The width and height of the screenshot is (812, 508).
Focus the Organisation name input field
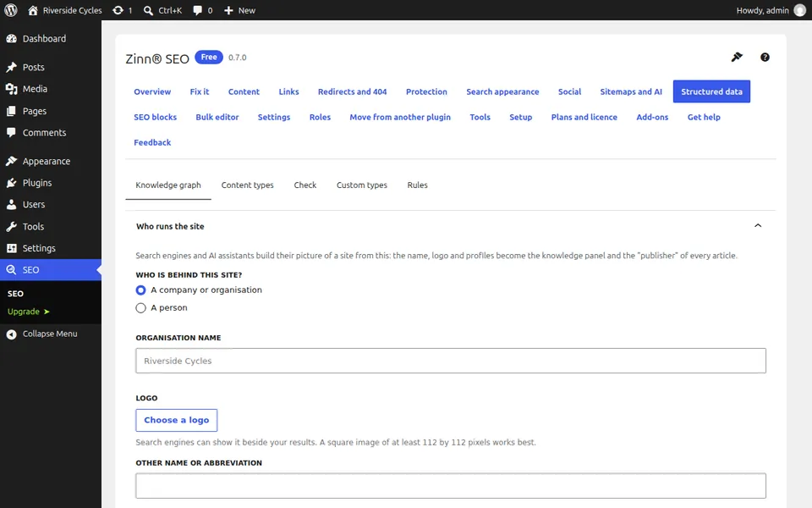[x=451, y=361]
